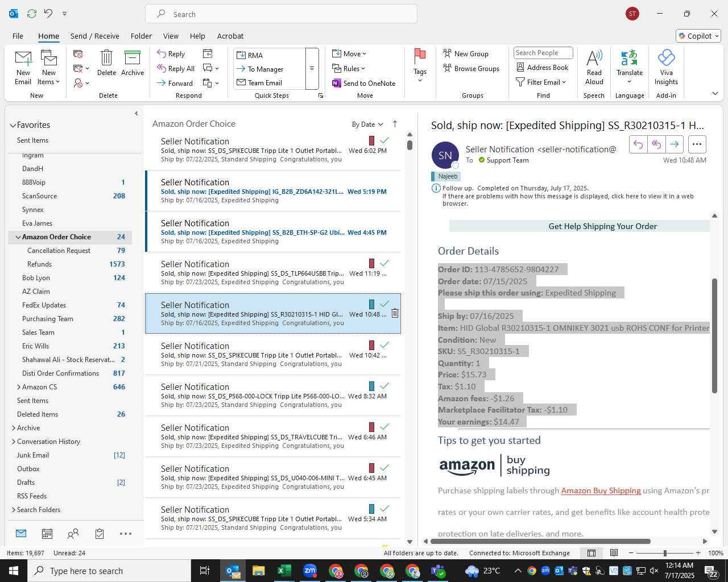Click the Najeeb category color tag
This screenshot has height=582, width=728.
(445, 176)
